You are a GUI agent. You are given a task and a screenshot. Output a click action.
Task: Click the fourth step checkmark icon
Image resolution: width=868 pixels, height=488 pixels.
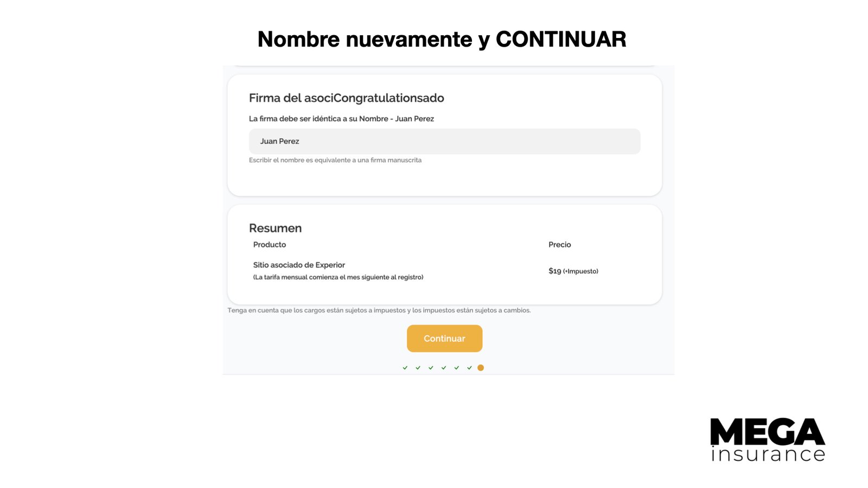tap(444, 368)
